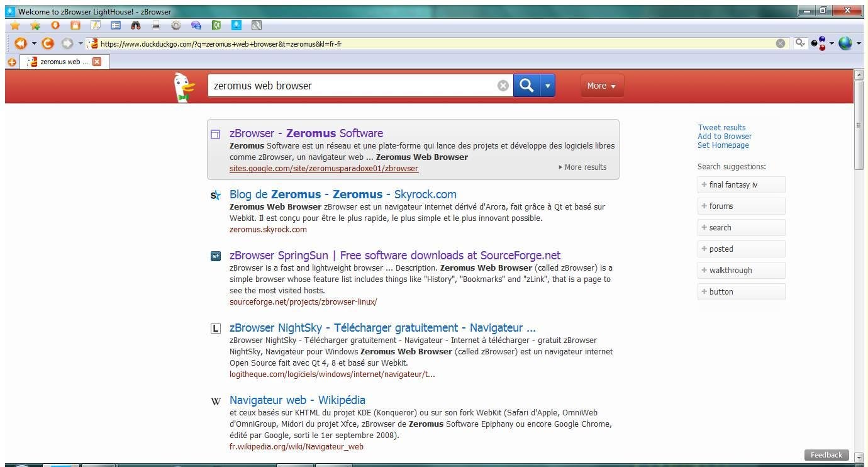Open the globe icon menu at toolbar right
This screenshot has width=868, height=467.
845,43
